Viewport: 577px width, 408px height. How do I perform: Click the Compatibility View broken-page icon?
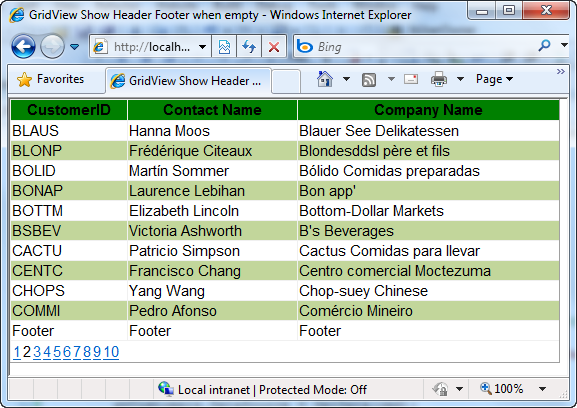click(224, 47)
